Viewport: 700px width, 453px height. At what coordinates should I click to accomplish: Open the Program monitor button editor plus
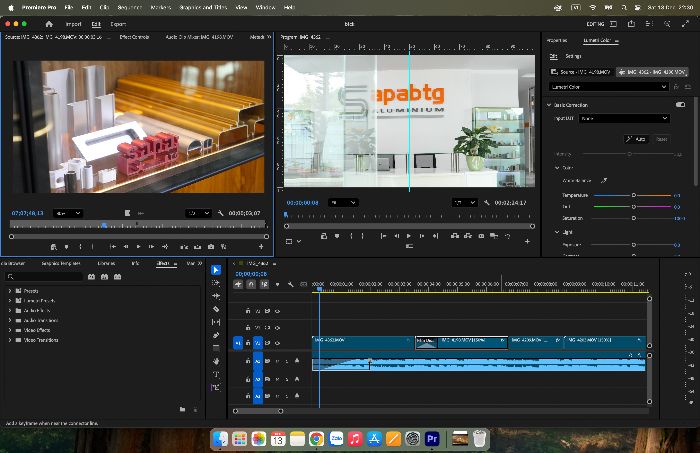point(527,241)
